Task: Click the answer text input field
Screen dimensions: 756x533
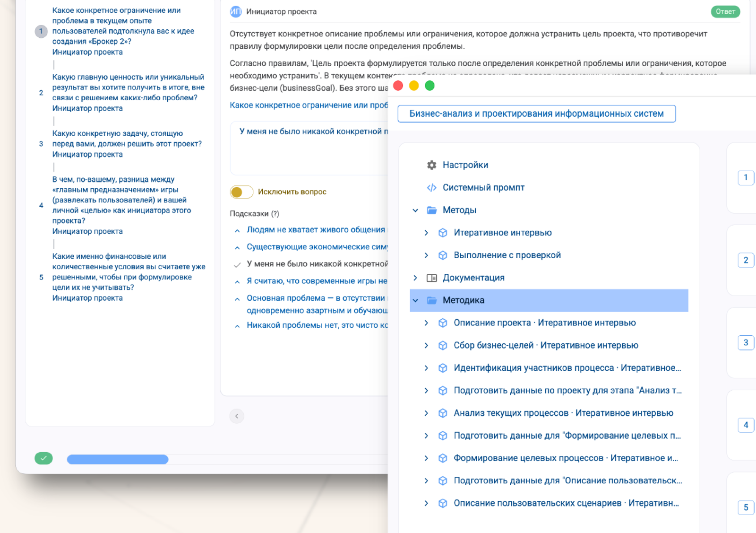Action: (309, 148)
